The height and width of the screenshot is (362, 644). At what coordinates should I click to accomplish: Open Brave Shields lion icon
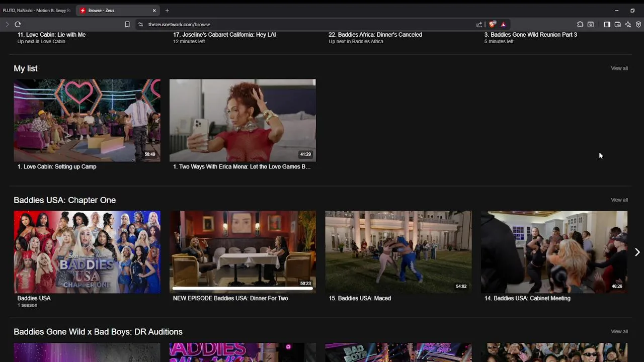coord(493,24)
